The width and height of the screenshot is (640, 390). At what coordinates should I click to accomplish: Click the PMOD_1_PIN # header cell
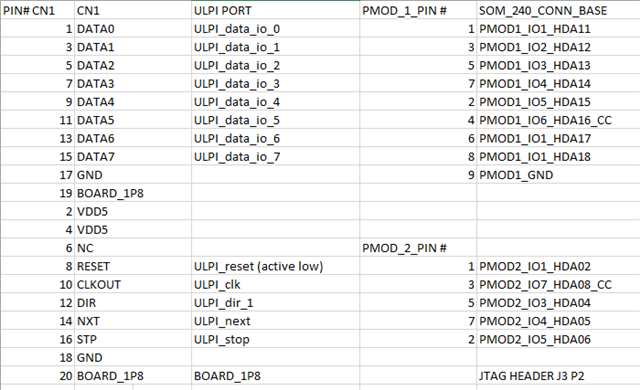click(418, 10)
